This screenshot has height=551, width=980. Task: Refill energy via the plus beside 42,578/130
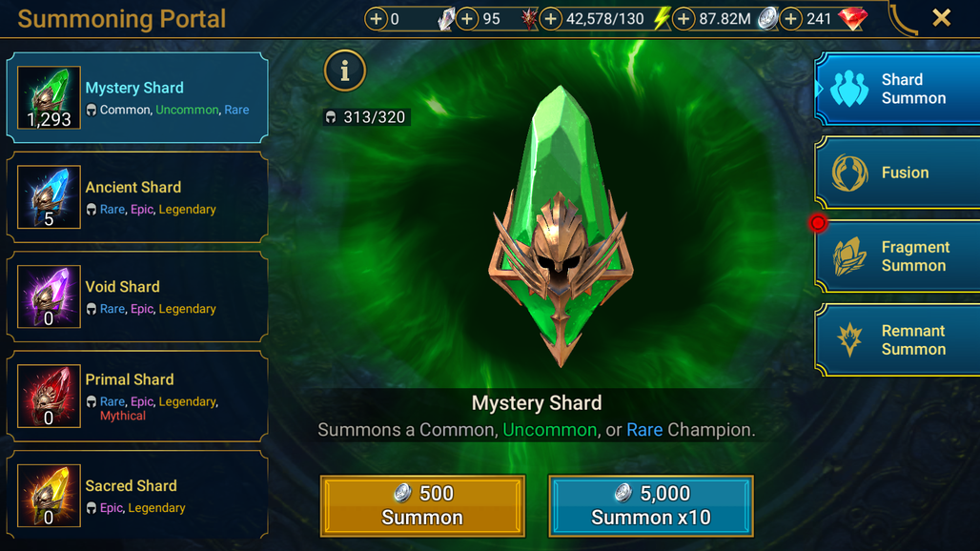click(x=550, y=19)
